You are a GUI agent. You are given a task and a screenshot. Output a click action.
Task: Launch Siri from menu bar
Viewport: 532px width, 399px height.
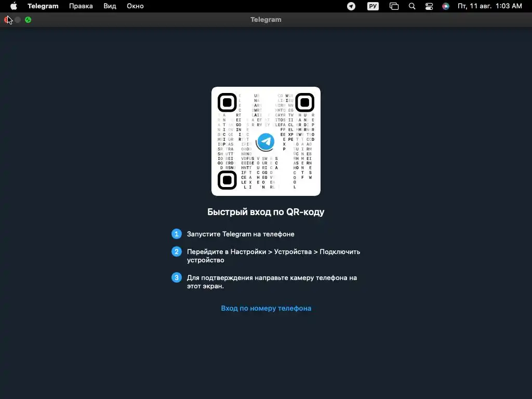point(446,6)
